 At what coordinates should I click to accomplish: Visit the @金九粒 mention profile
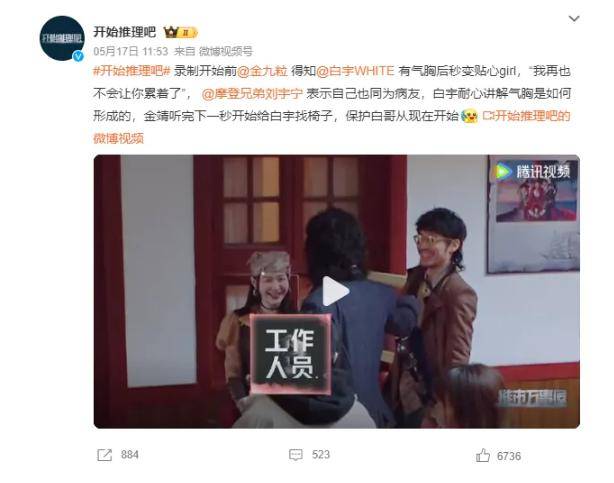(x=262, y=71)
